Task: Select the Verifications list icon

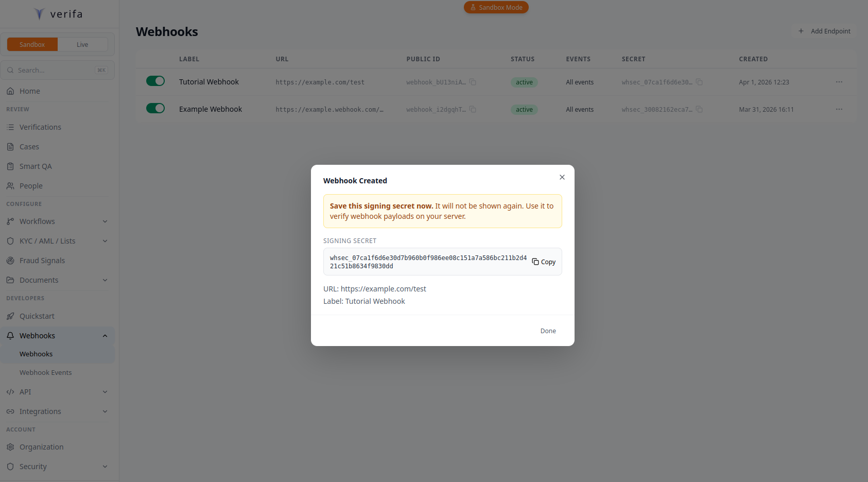Action: (11, 127)
